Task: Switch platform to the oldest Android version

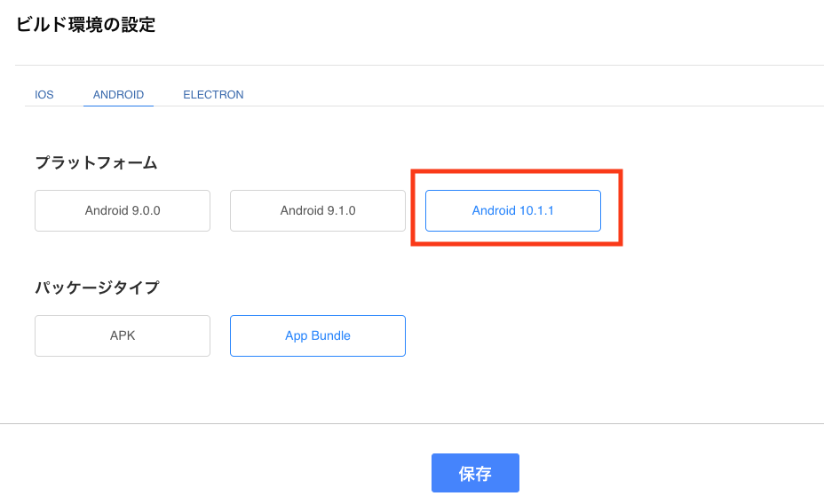Action: pyautogui.click(x=123, y=210)
